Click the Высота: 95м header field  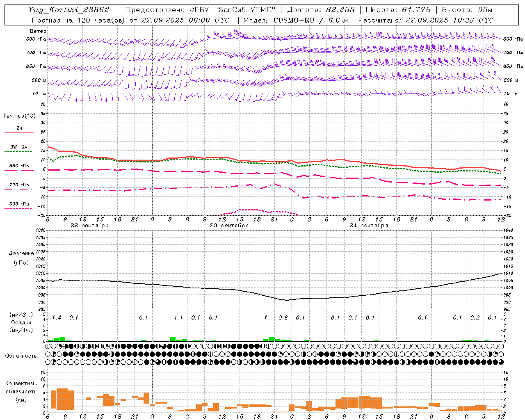click(x=467, y=10)
